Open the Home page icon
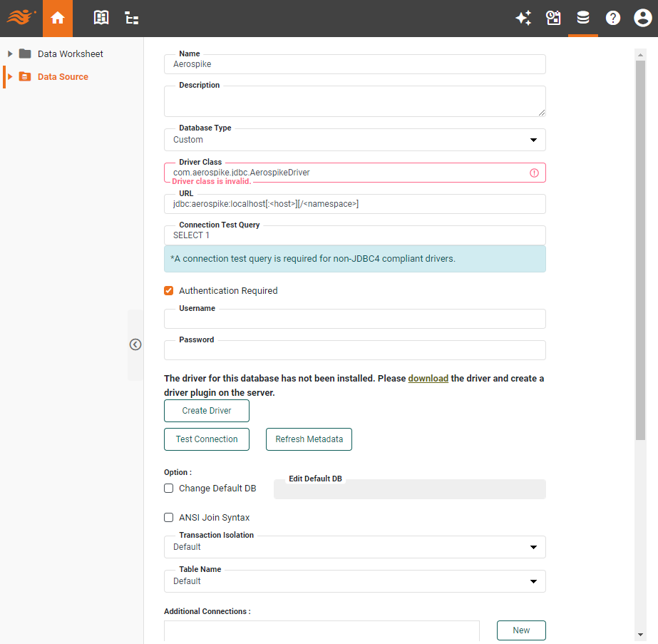The height and width of the screenshot is (644, 658). pos(57,18)
